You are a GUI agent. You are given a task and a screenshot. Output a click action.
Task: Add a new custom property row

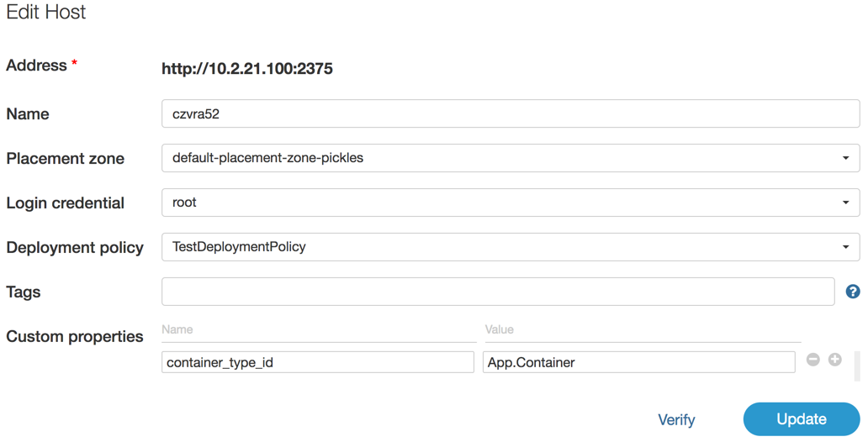tap(835, 360)
